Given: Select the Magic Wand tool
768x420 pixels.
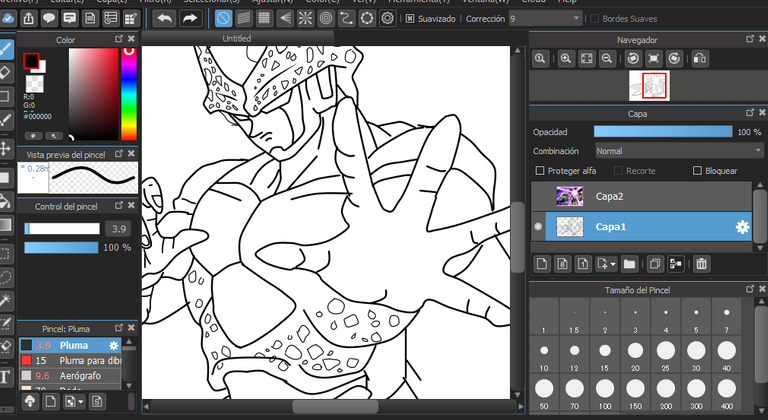Looking at the screenshot, I should [5, 300].
